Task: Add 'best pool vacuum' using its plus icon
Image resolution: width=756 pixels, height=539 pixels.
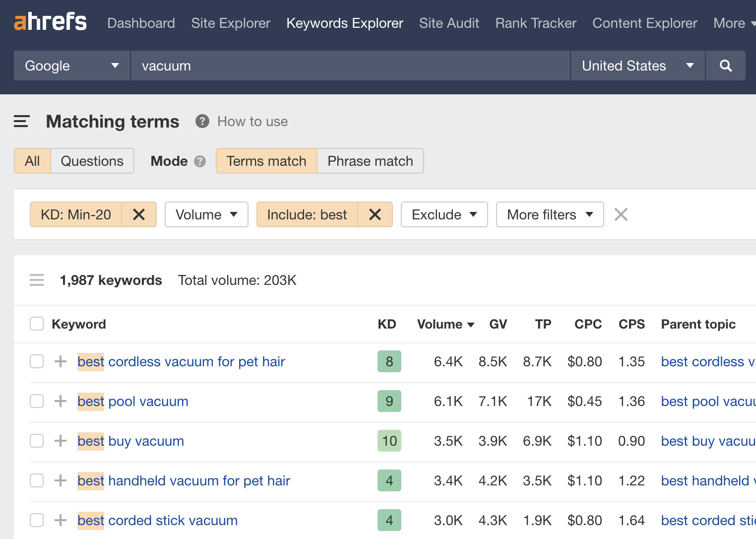Action: (x=60, y=401)
